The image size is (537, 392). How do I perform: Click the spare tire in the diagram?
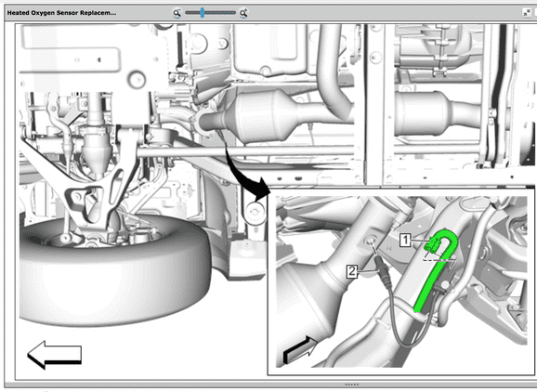click(114, 270)
